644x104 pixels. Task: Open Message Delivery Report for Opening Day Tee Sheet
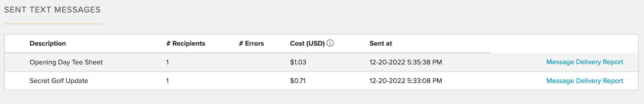tap(585, 62)
